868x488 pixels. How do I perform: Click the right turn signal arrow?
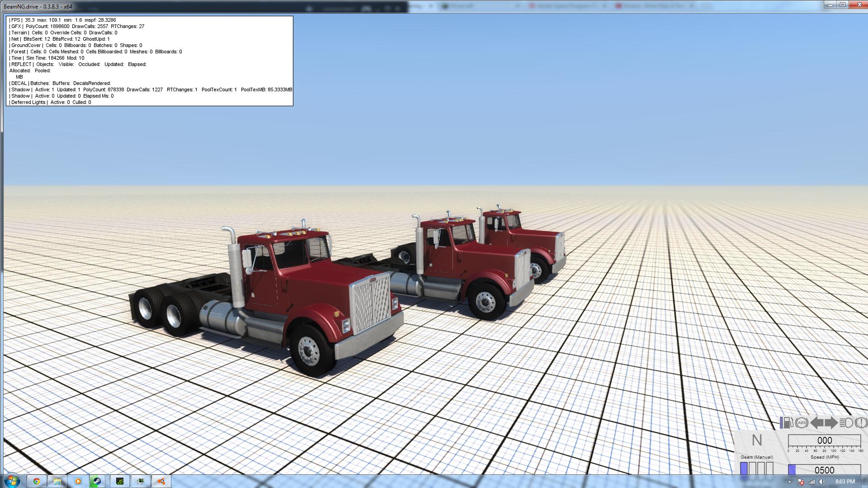(831, 423)
